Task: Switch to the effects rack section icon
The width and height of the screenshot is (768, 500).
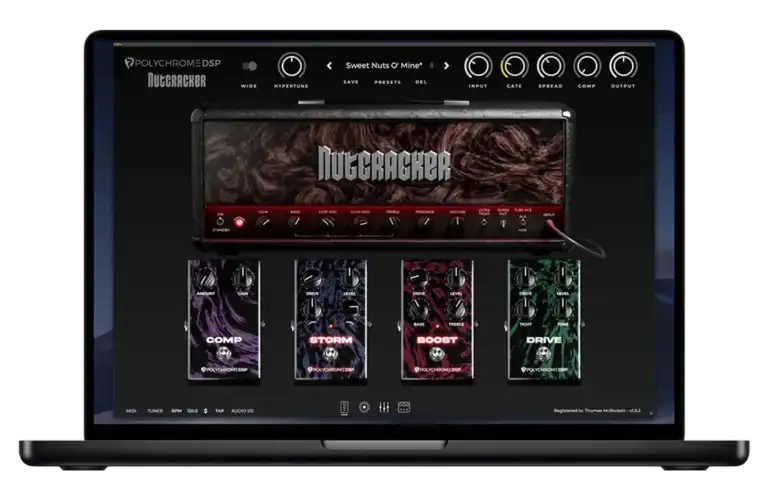Action: click(404, 407)
